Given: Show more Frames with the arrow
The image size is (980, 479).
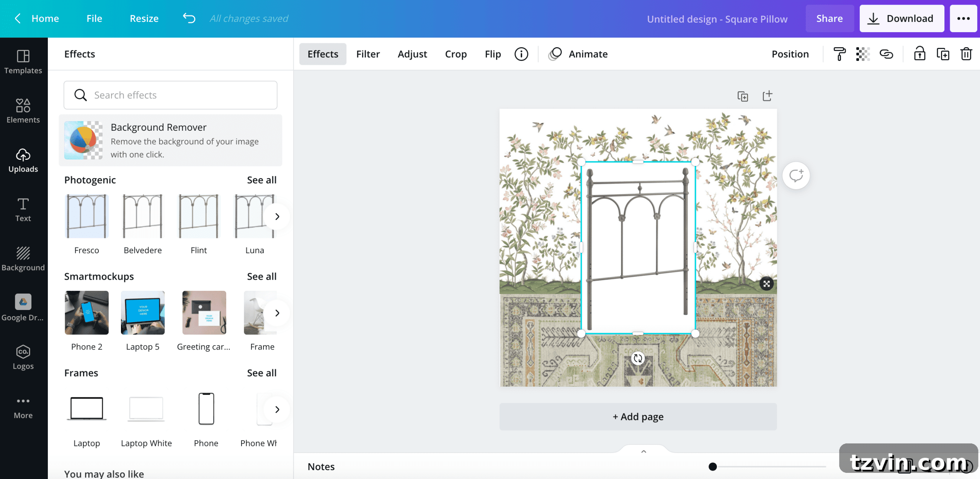Looking at the screenshot, I should (277, 410).
